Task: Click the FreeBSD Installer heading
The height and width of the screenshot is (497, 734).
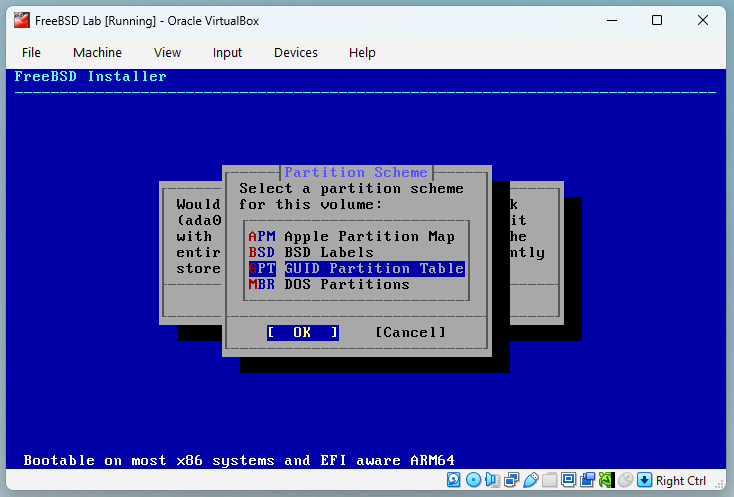Action: 90,76
